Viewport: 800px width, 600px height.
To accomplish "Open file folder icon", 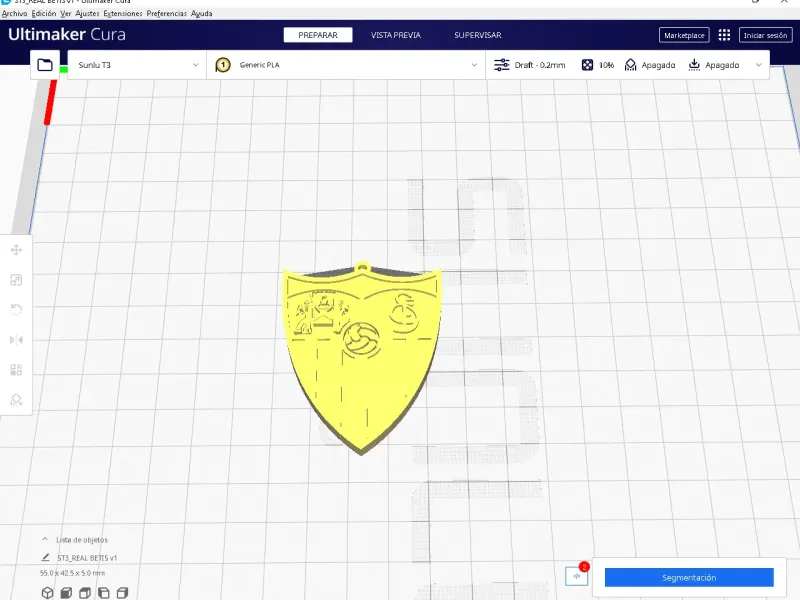I will coord(45,65).
